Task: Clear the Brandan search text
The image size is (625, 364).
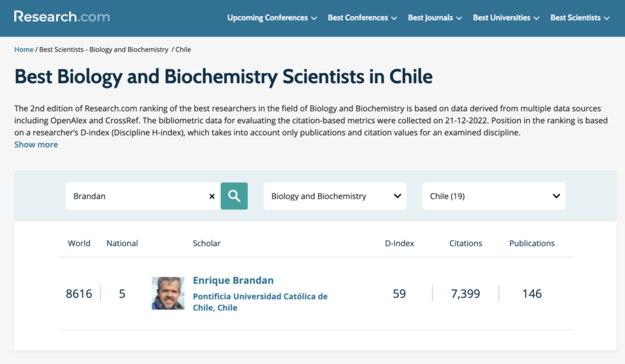Action: click(x=212, y=196)
